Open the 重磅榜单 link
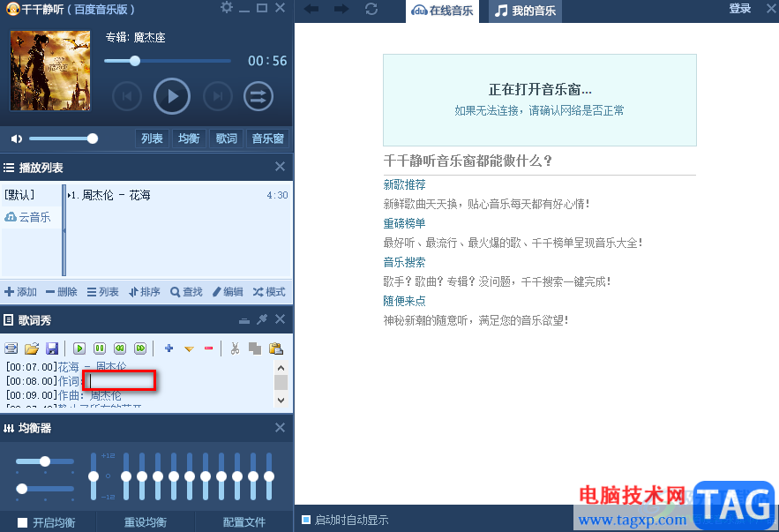The image size is (779, 532). tap(404, 223)
